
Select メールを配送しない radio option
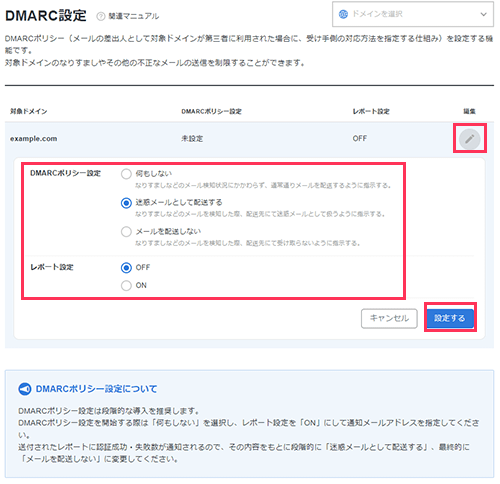point(126,232)
